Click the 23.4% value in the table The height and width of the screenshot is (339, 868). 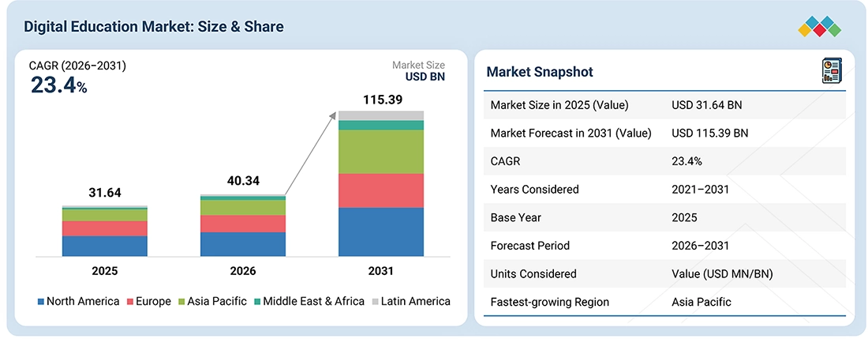tap(687, 161)
